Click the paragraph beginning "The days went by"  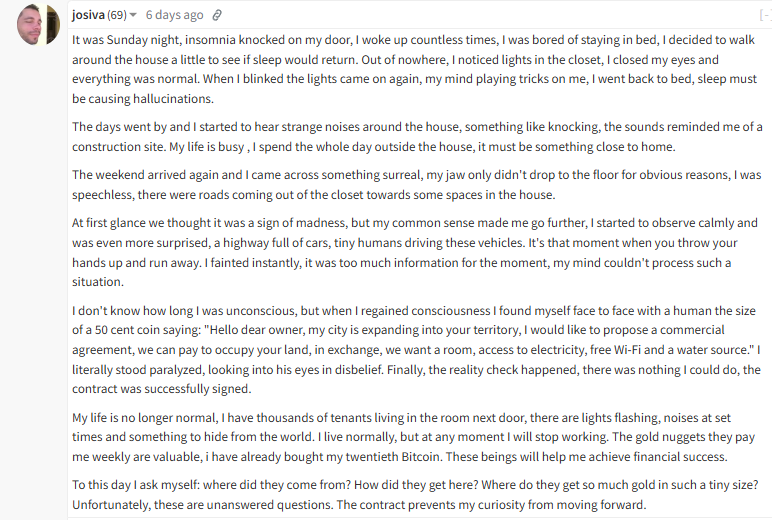click(417, 136)
